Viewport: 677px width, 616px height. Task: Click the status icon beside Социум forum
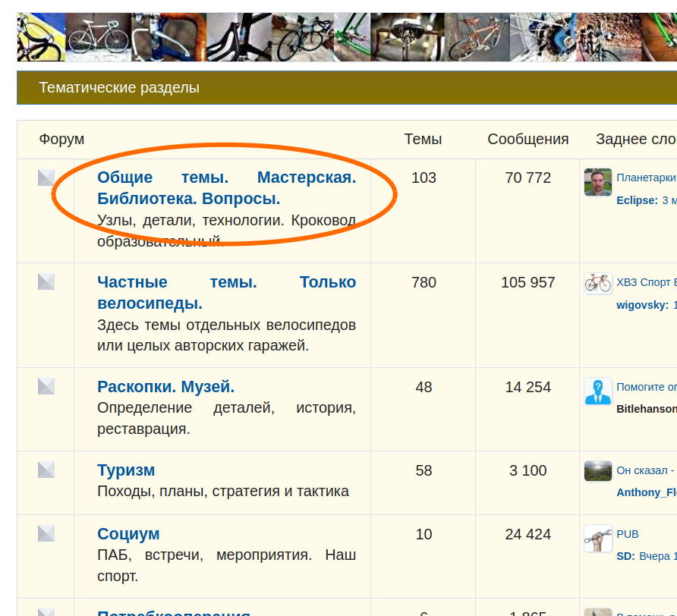coord(46,533)
